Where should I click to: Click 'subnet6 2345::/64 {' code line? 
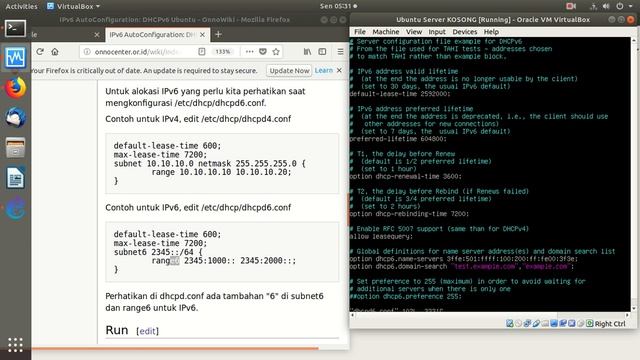(x=158, y=252)
